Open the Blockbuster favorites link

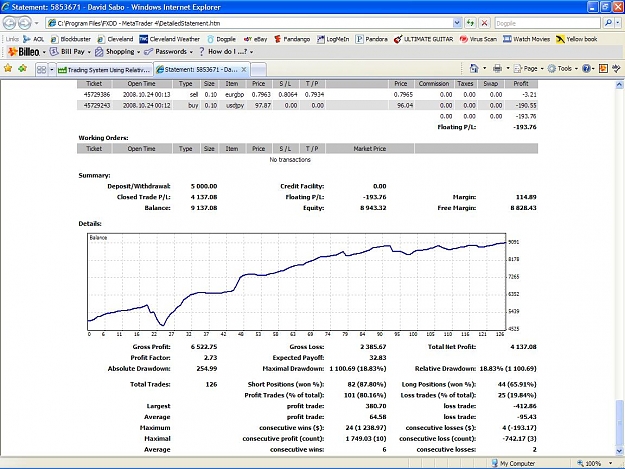point(71,39)
